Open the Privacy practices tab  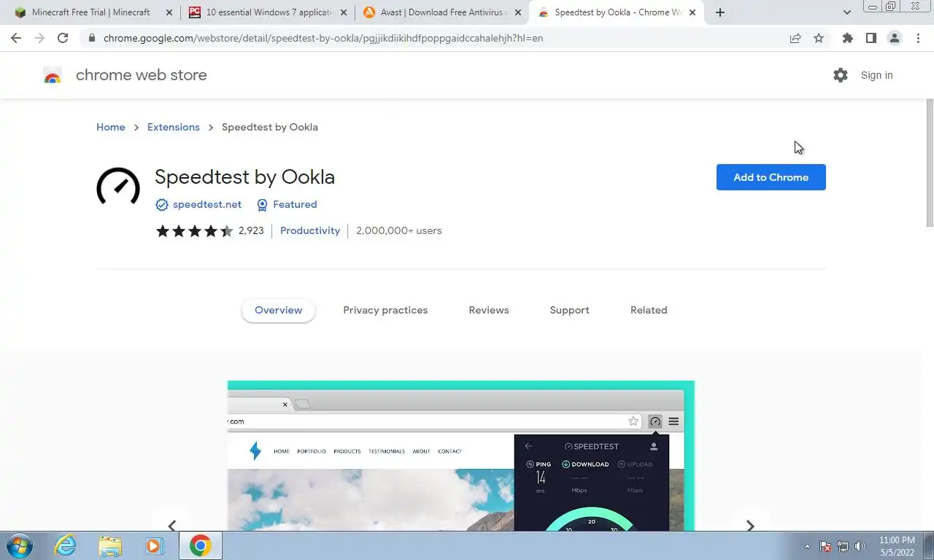point(385,310)
